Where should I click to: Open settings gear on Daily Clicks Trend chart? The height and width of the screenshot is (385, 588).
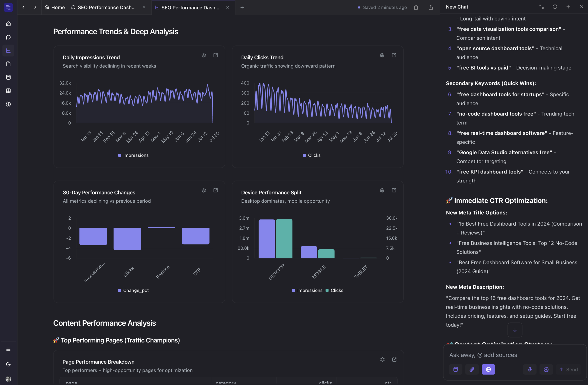pyautogui.click(x=382, y=55)
